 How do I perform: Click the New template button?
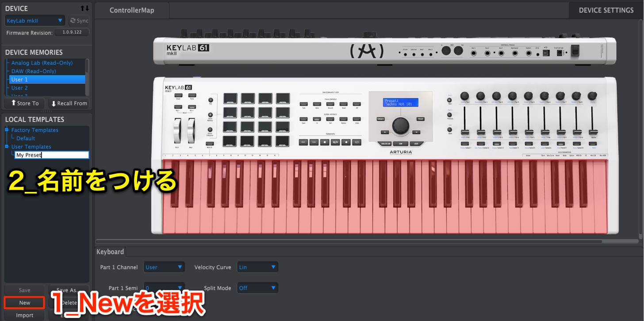click(x=24, y=302)
